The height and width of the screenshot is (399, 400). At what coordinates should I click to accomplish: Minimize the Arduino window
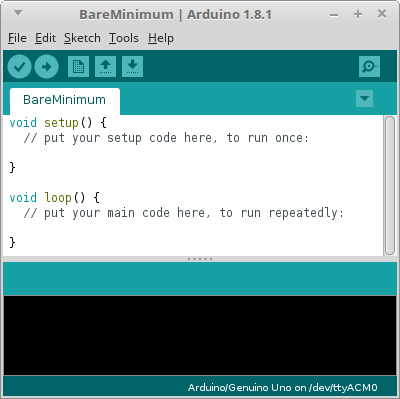tap(334, 15)
